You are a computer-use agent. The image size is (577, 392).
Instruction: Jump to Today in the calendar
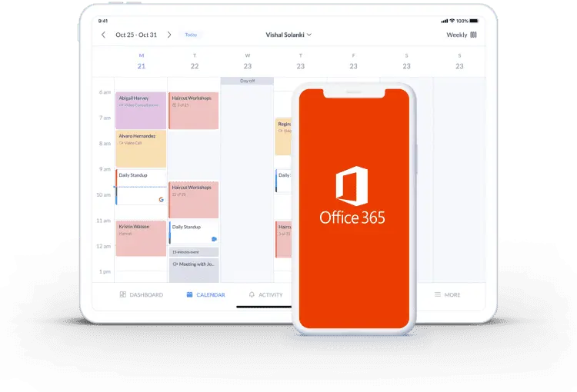(191, 35)
